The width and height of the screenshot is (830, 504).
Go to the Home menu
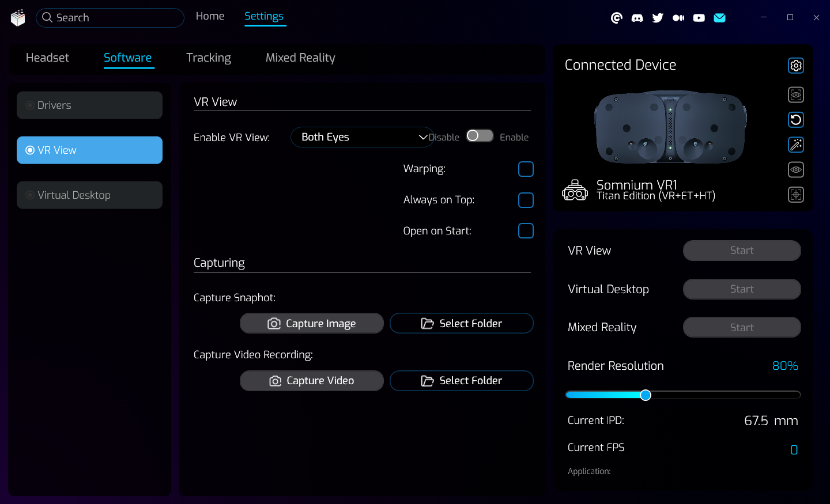(210, 16)
